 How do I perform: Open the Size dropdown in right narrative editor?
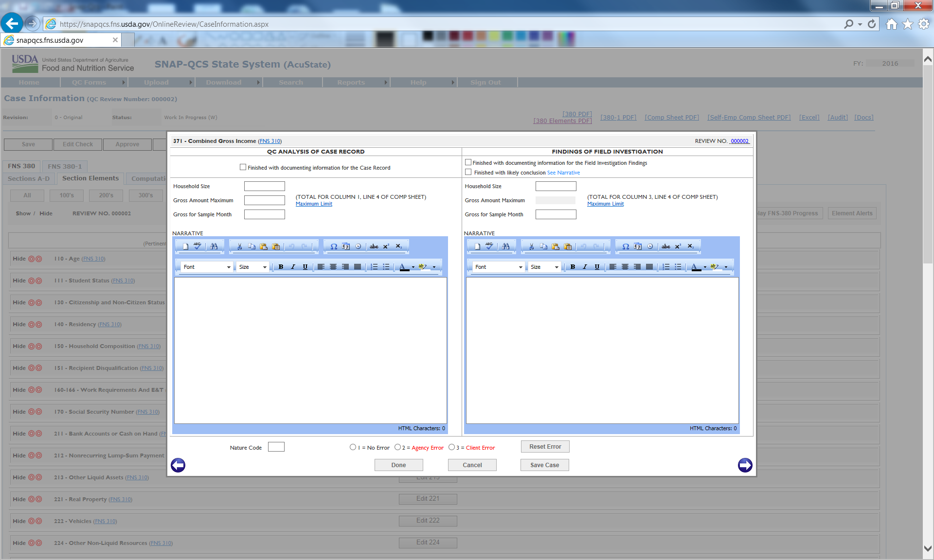tap(544, 267)
